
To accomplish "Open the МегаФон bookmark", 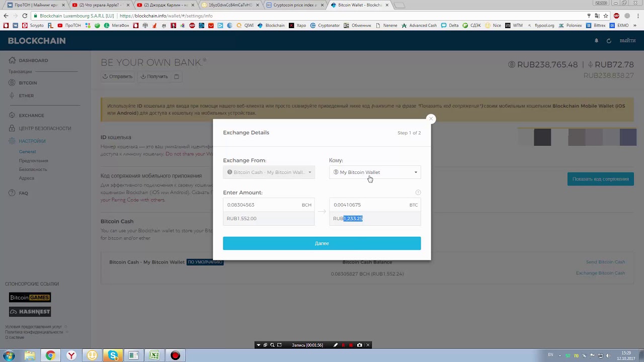I will (116, 25).
